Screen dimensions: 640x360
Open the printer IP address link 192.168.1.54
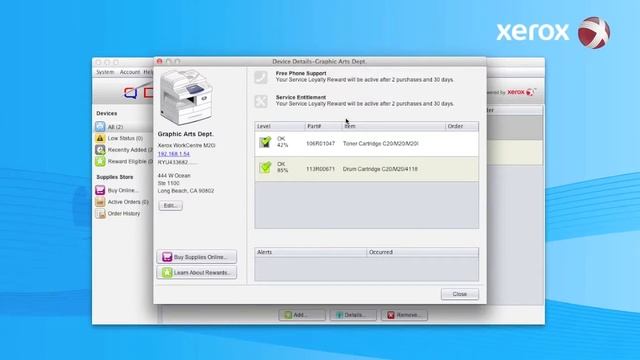pos(174,154)
